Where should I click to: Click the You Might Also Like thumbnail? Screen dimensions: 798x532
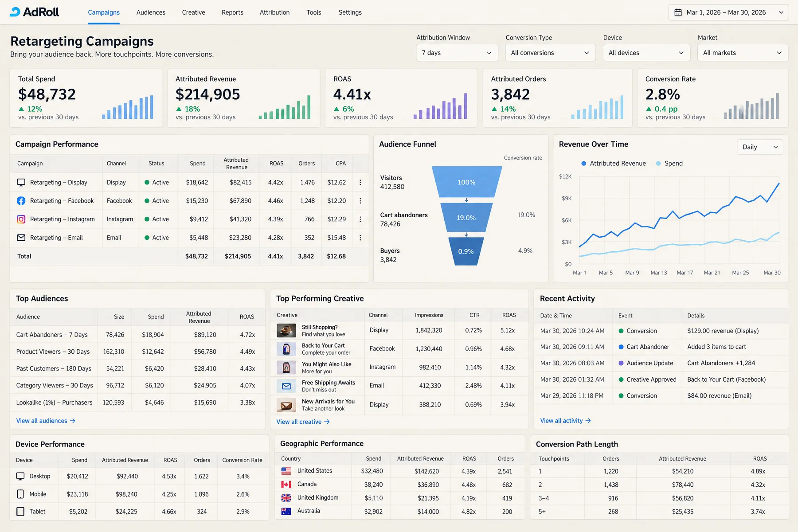pos(286,368)
